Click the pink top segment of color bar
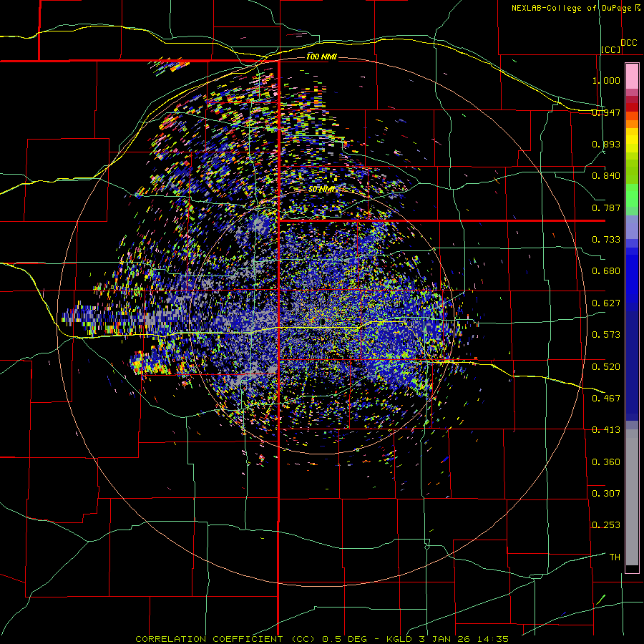 tap(632, 76)
